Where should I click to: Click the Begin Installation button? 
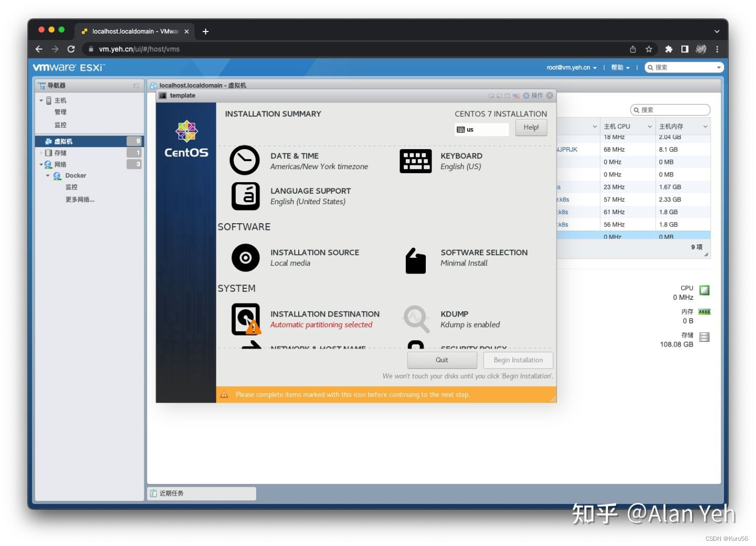[518, 360]
